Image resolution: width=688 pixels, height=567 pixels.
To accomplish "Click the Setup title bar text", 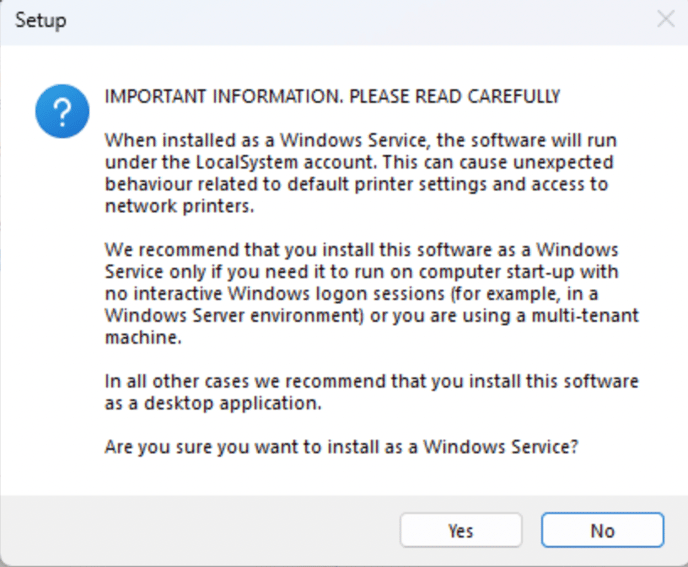I will [41, 20].
